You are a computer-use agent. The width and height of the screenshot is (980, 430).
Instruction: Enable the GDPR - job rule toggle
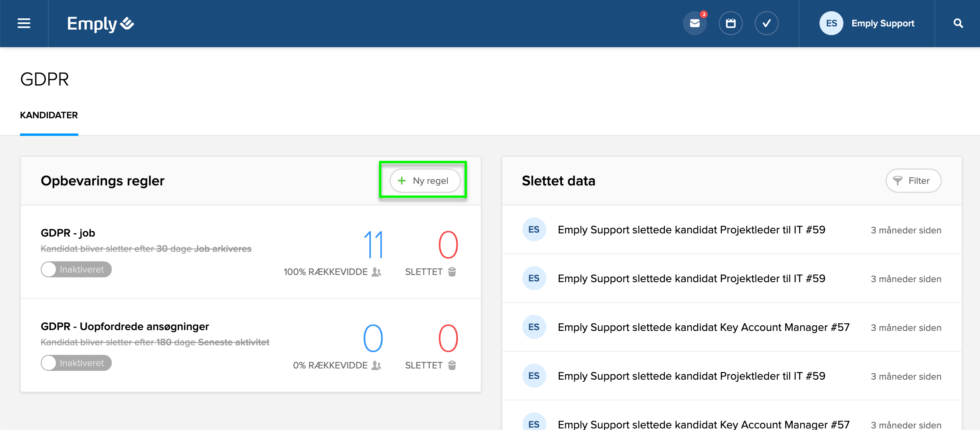(76, 269)
